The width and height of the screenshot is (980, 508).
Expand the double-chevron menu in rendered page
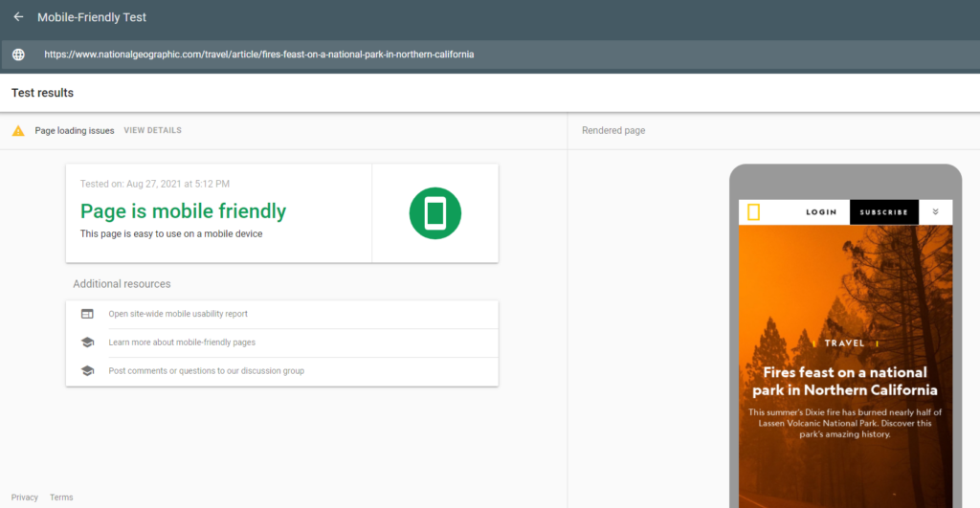(x=935, y=212)
